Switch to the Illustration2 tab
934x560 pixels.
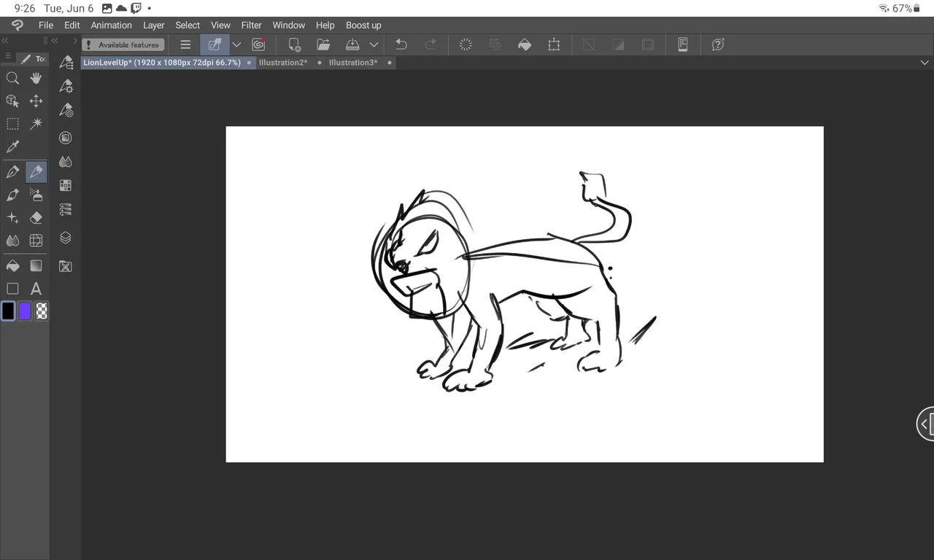(282, 63)
